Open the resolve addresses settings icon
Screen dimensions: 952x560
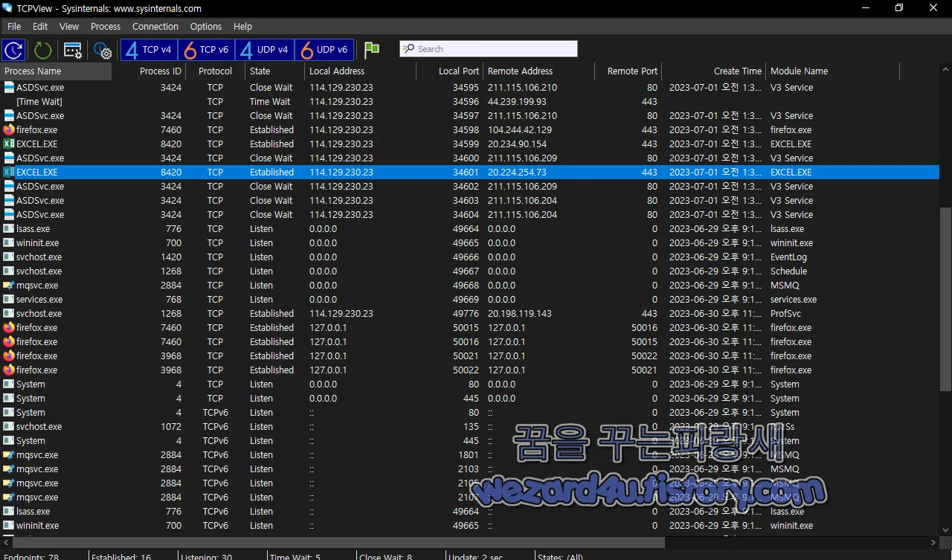(103, 50)
